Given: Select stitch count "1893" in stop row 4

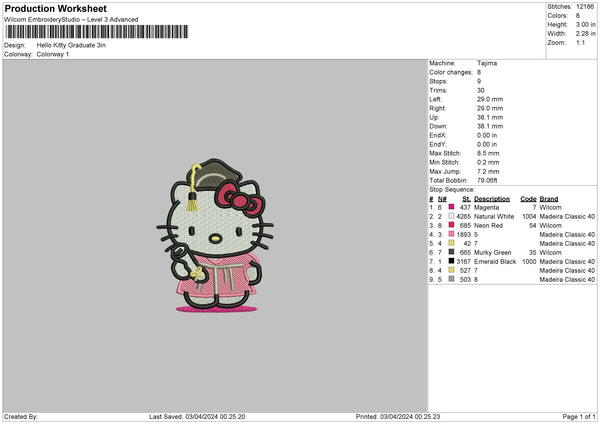Looking at the screenshot, I should tap(463, 234).
